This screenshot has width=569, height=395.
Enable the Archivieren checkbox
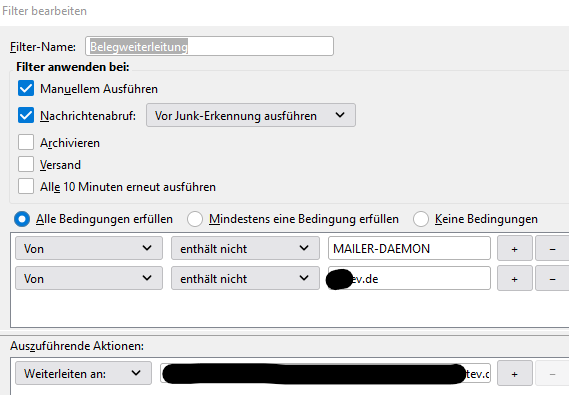26,142
